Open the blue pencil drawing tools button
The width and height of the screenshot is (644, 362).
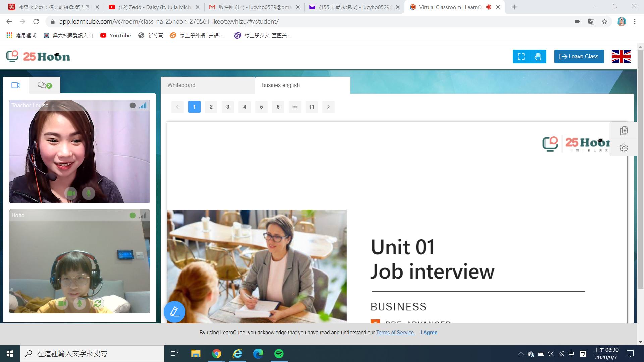click(x=174, y=312)
